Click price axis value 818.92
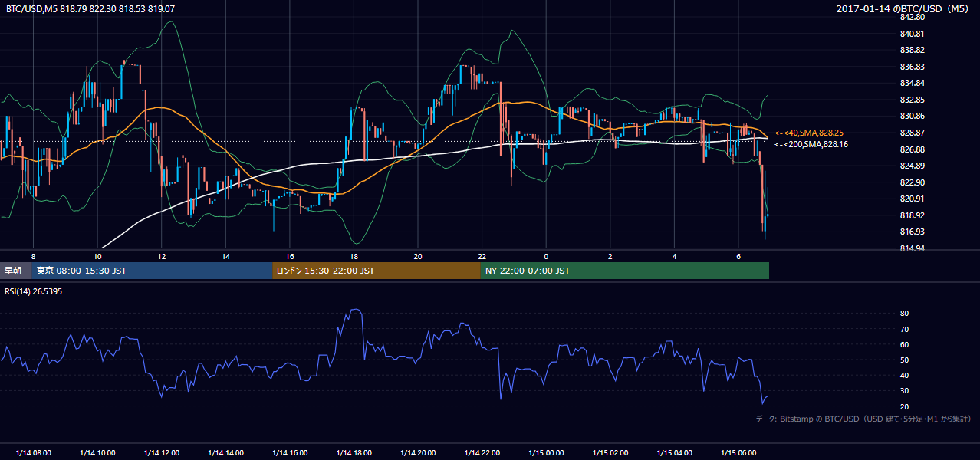Viewport: 980px width, 460px height. [x=912, y=215]
